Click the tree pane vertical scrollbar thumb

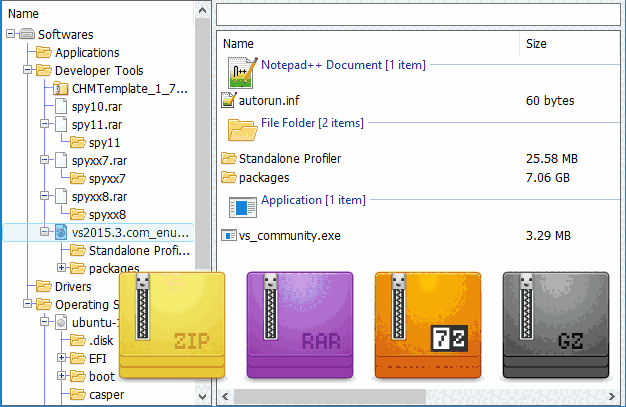pos(202,144)
